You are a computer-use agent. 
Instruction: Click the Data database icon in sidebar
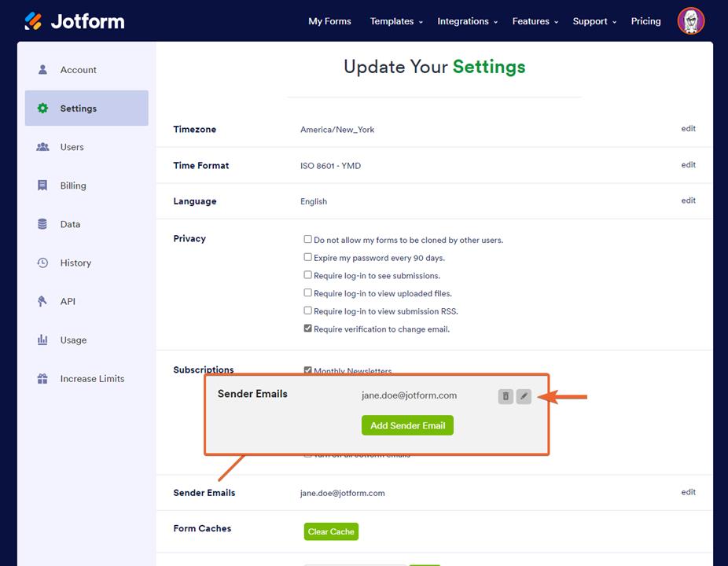(x=42, y=224)
